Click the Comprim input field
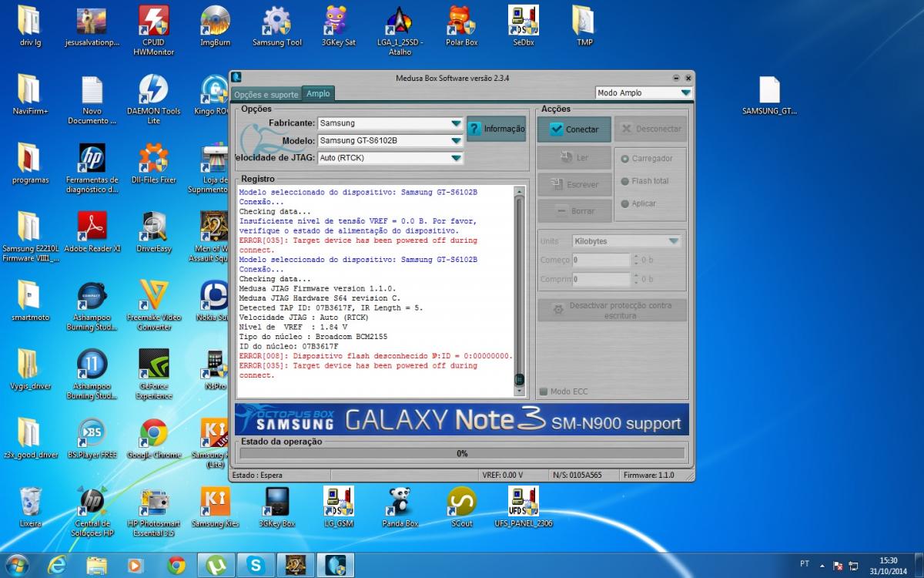The width and height of the screenshot is (924, 578). point(601,279)
